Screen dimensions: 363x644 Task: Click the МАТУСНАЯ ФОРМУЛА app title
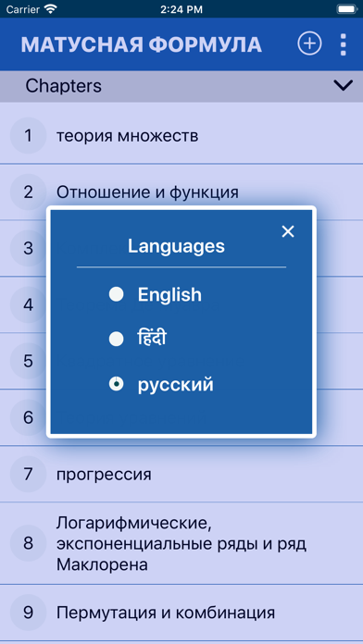[x=141, y=44]
